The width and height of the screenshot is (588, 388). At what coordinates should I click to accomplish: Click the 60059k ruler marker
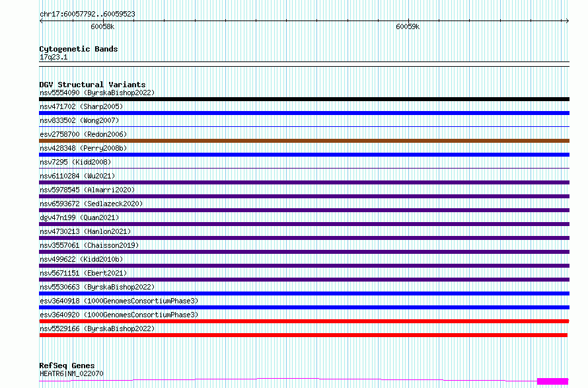click(x=408, y=26)
